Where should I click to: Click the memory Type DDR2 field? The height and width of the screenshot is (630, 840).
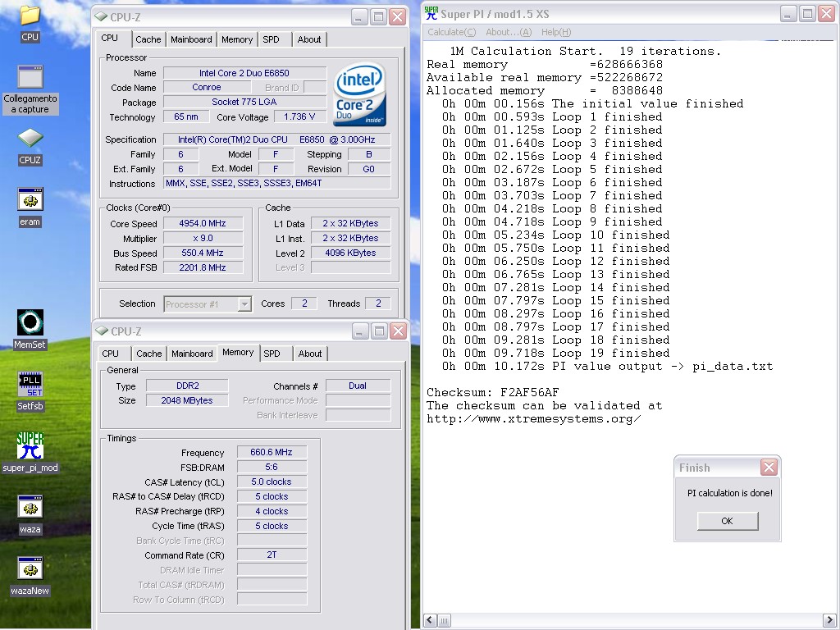coord(188,386)
